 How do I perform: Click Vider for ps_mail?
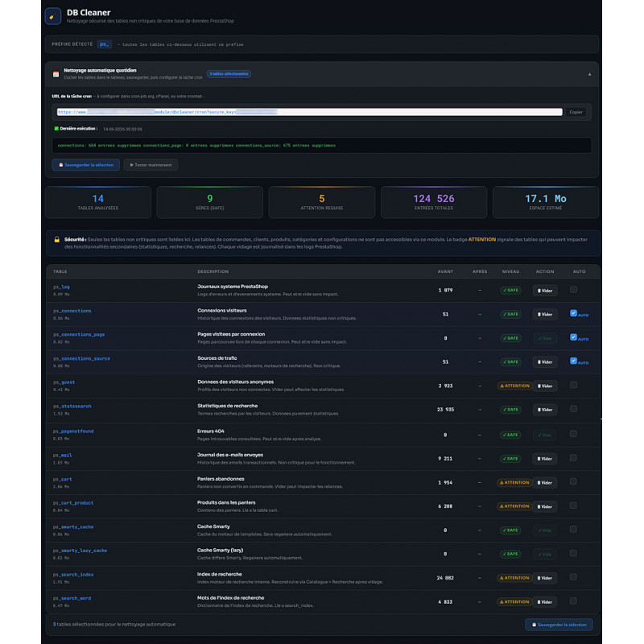click(x=545, y=458)
